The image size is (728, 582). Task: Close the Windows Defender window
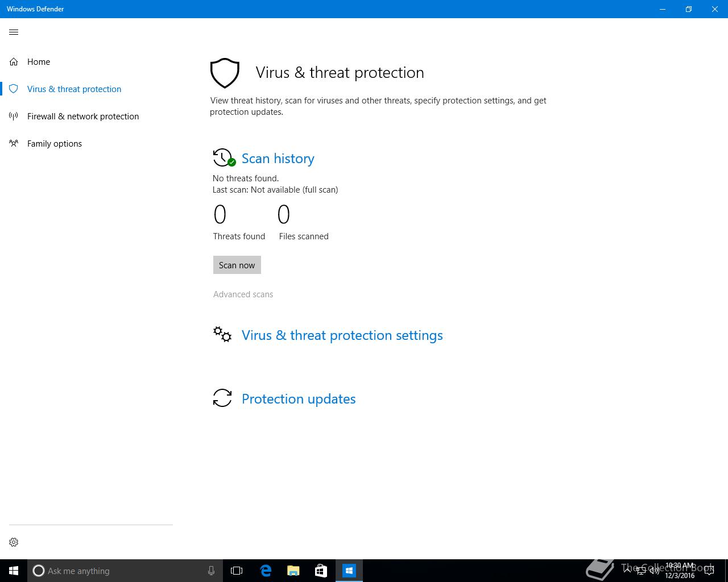point(715,9)
